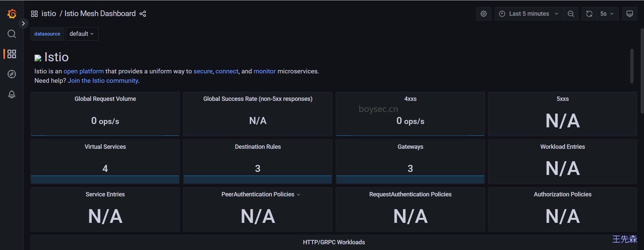
Task: Click the dashboard grid icon beside istio
Action: point(34,14)
